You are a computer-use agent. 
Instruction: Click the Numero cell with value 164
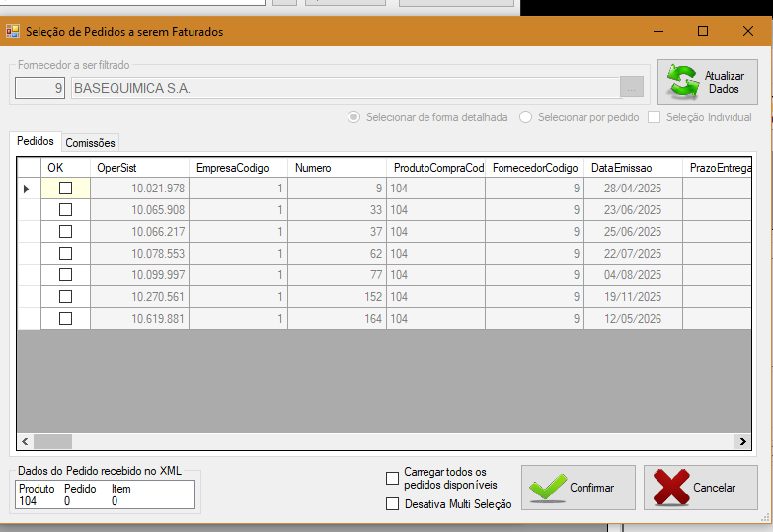pos(337,319)
